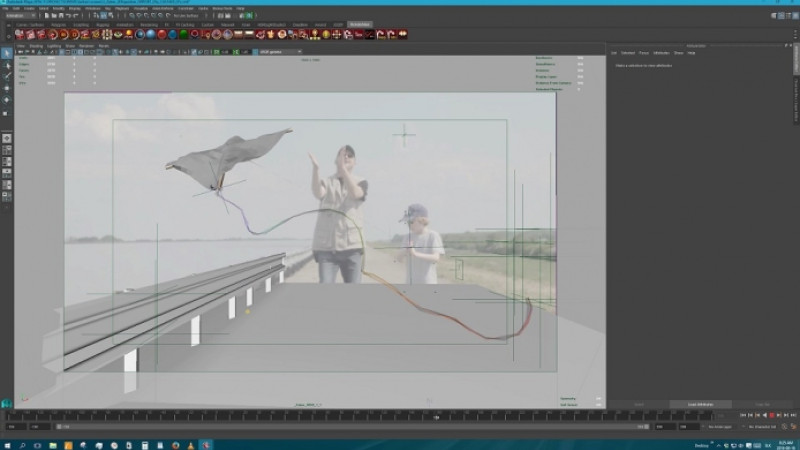Toggle Snap to grids

pos(132,16)
